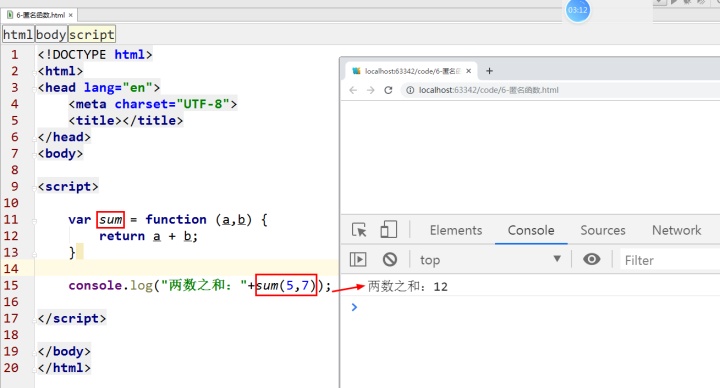Image resolution: width=720 pixels, height=388 pixels.
Task: Click the function keyword on line 11
Action: point(176,219)
